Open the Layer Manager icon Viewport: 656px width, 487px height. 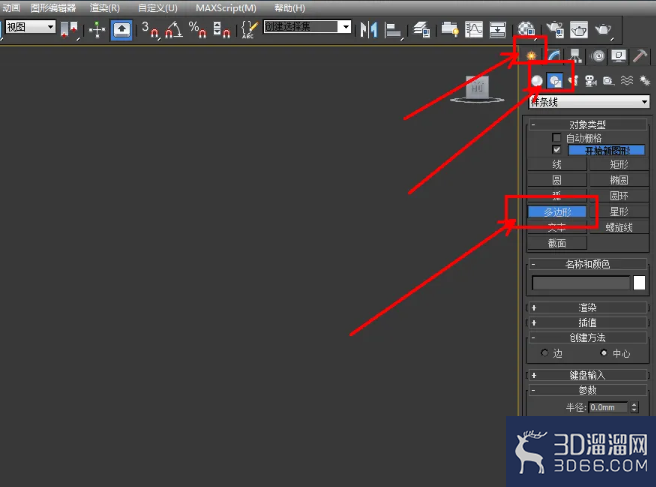(x=422, y=30)
